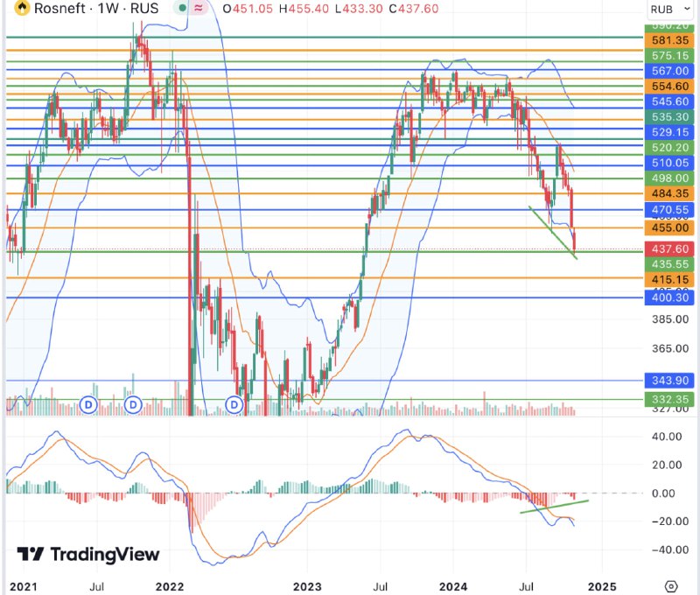
Task: Click the 470.55 price level label
Action: click(x=669, y=209)
